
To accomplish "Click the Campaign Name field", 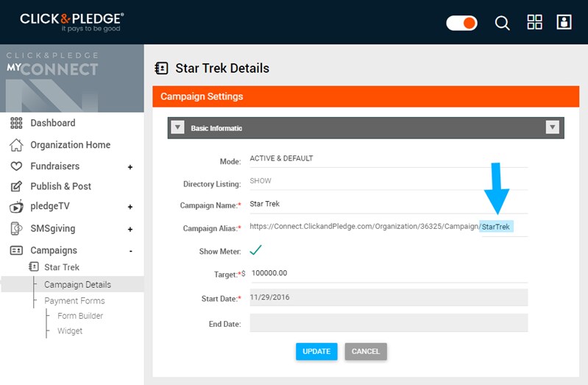I will click(389, 204).
